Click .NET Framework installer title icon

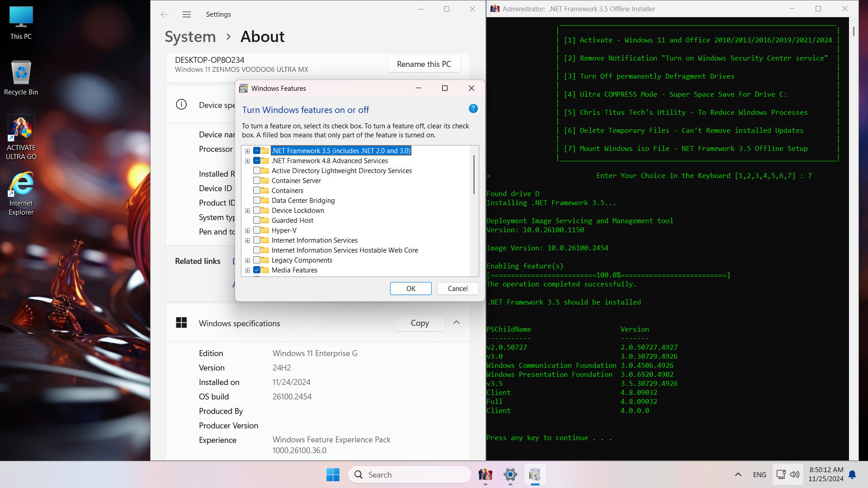[x=495, y=9]
